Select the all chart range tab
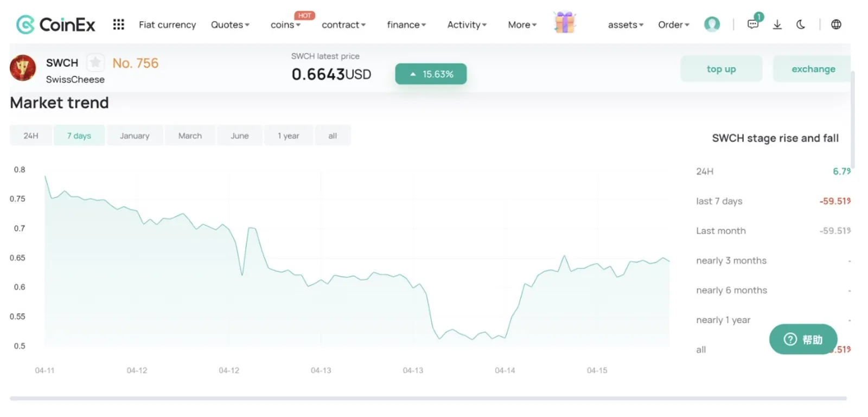The image size is (868, 417). [333, 136]
